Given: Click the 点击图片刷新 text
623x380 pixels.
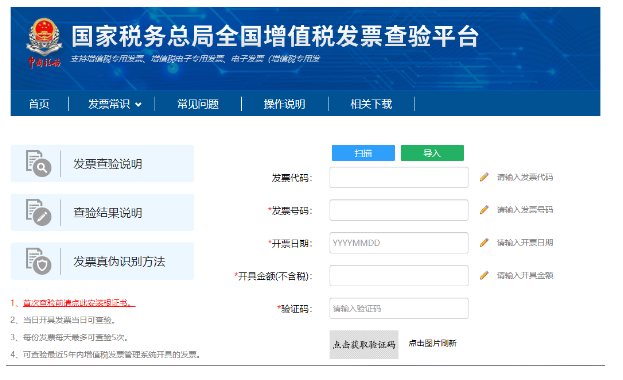Looking at the screenshot, I should point(432,343).
